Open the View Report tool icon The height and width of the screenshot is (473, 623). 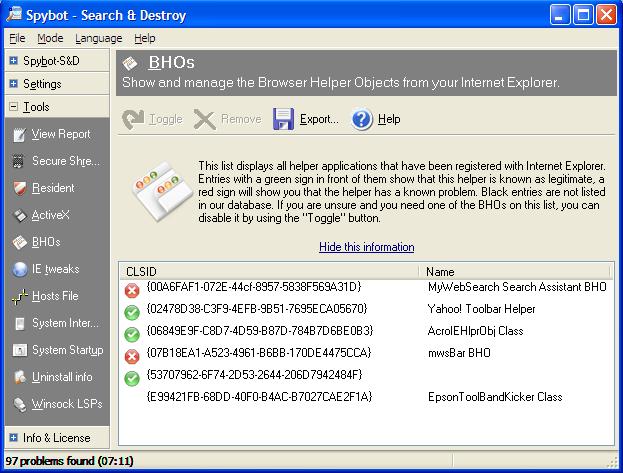click(19, 135)
